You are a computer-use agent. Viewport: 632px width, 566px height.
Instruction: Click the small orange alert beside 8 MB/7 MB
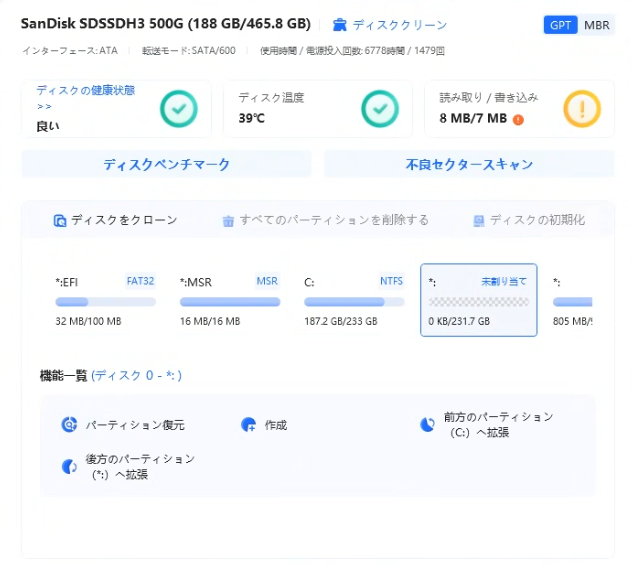(x=518, y=119)
